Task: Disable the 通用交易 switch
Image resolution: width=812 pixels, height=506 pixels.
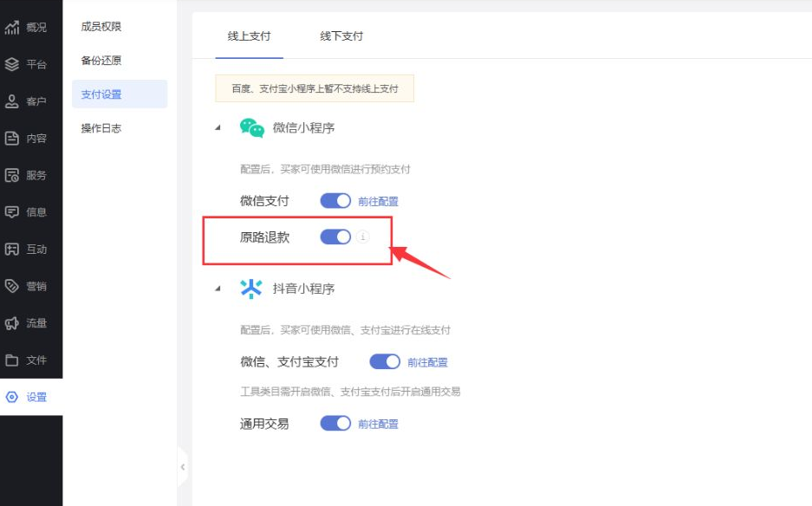Action: pyautogui.click(x=335, y=424)
